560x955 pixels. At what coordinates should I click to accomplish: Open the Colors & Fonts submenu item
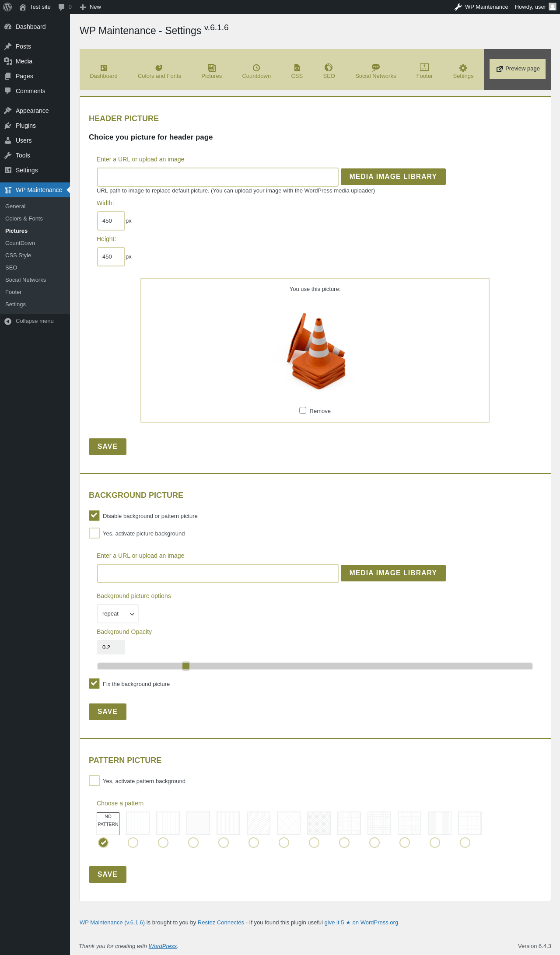pos(24,219)
